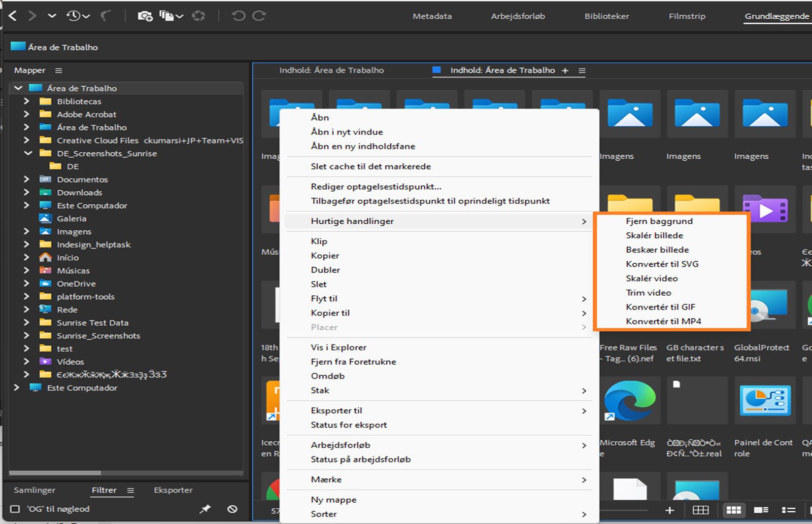Open content tab panel menu icon
The image size is (812, 524).
point(582,71)
